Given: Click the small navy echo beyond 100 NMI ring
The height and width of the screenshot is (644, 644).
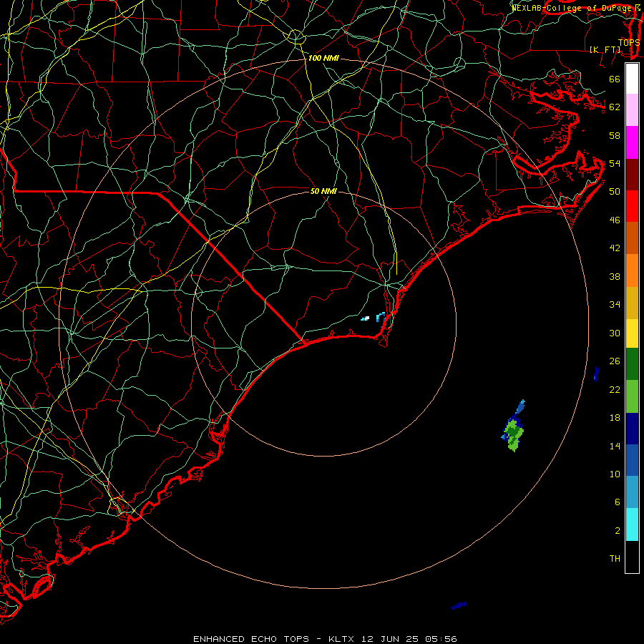Looking at the screenshot, I should (x=596, y=374).
